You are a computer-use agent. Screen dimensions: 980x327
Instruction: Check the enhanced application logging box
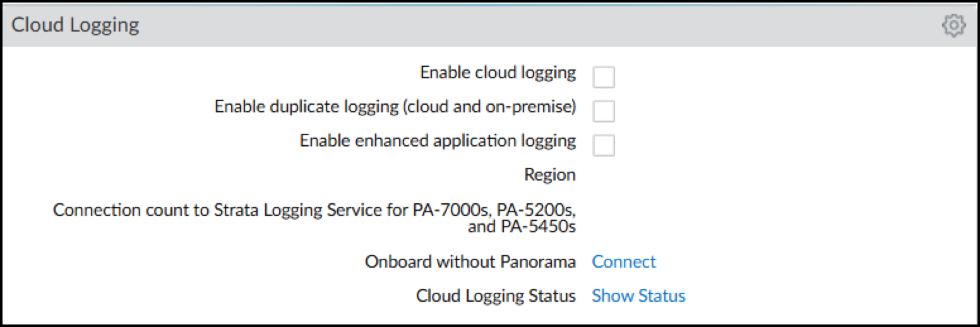[604, 146]
